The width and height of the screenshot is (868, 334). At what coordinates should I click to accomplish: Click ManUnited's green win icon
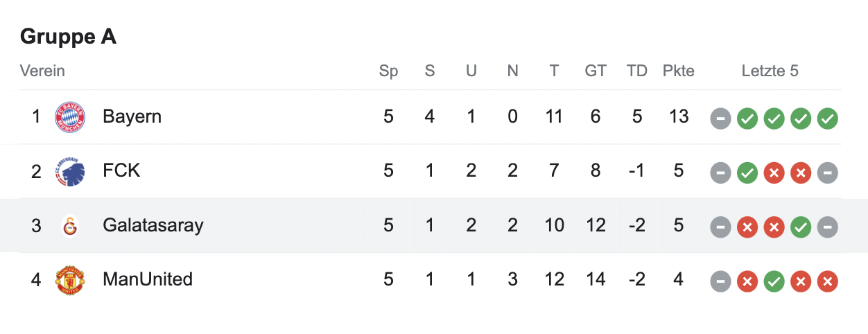(774, 281)
